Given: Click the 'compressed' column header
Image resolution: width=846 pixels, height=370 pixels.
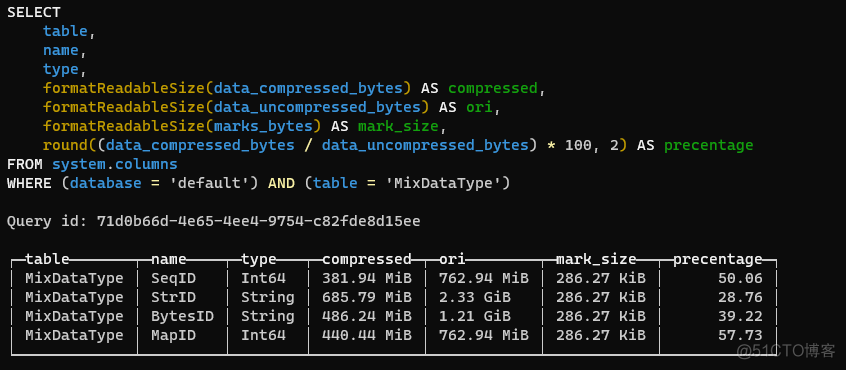Looking at the screenshot, I should click(367, 259).
